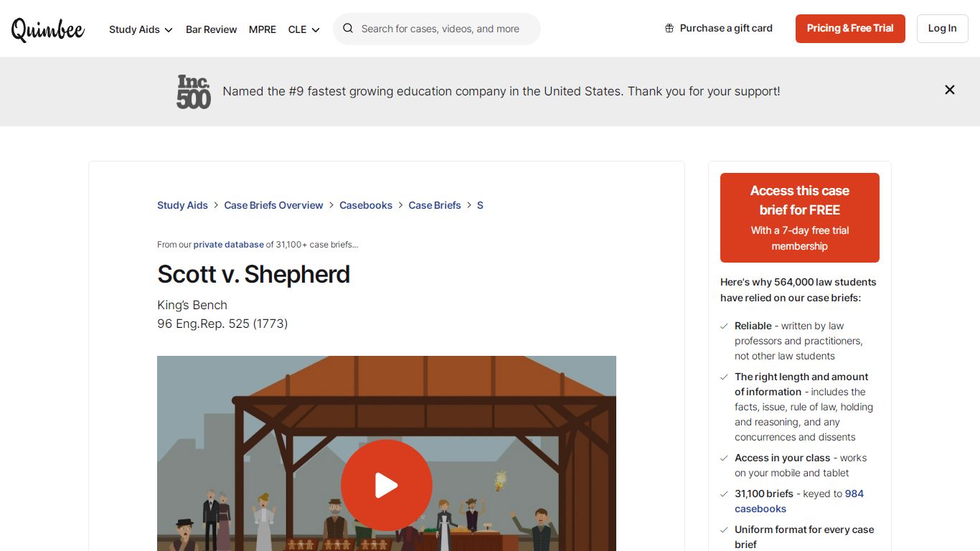Focus the search for cases field
The width and height of the screenshot is (980, 551).
click(437, 29)
